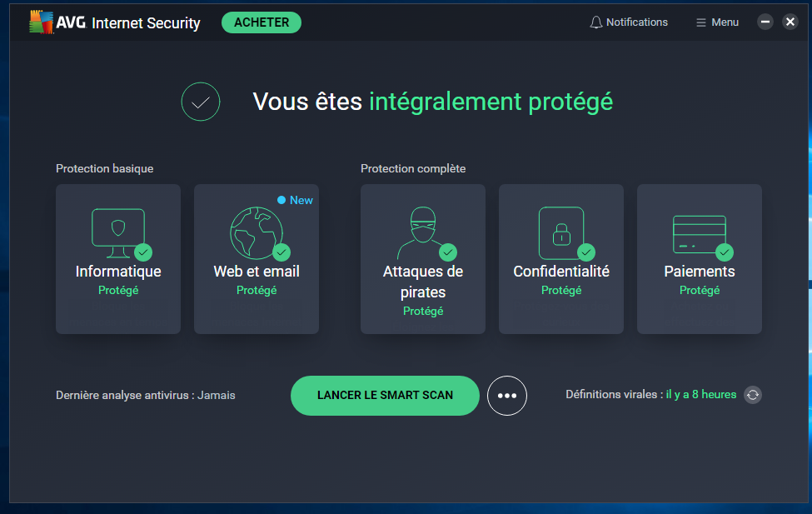This screenshot has width=812, height=514.
Task: Click the big protected status checkmark circle
Action: coord(201,102)
